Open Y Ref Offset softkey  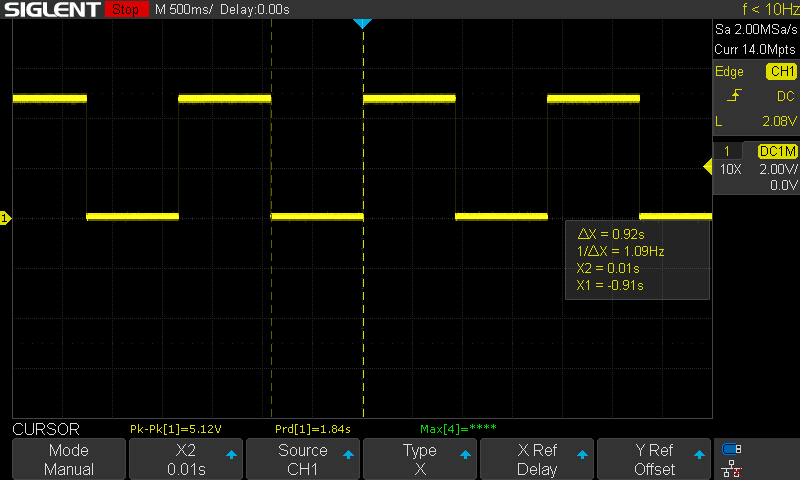tap(654, 459)
